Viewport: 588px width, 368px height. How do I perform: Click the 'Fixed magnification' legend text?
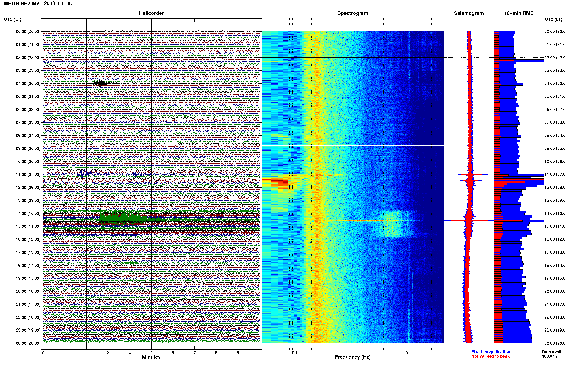[x=491, y=352]
